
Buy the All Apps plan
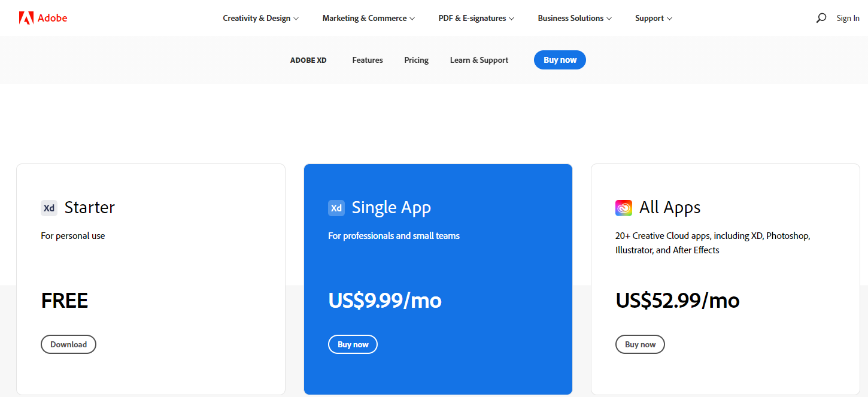[x=640, y=344]
